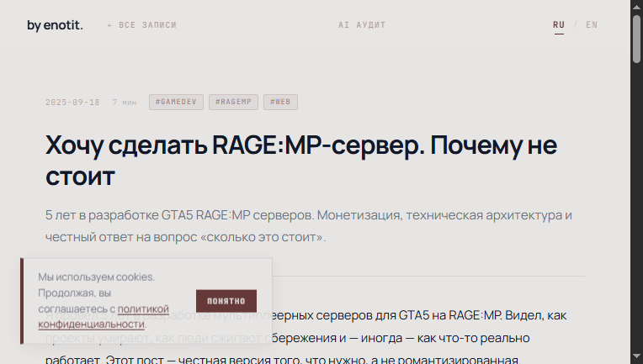The height and width of the screenshot is (364, 643).
Task: Switch language to RU
Action: [x=559, y=25]
